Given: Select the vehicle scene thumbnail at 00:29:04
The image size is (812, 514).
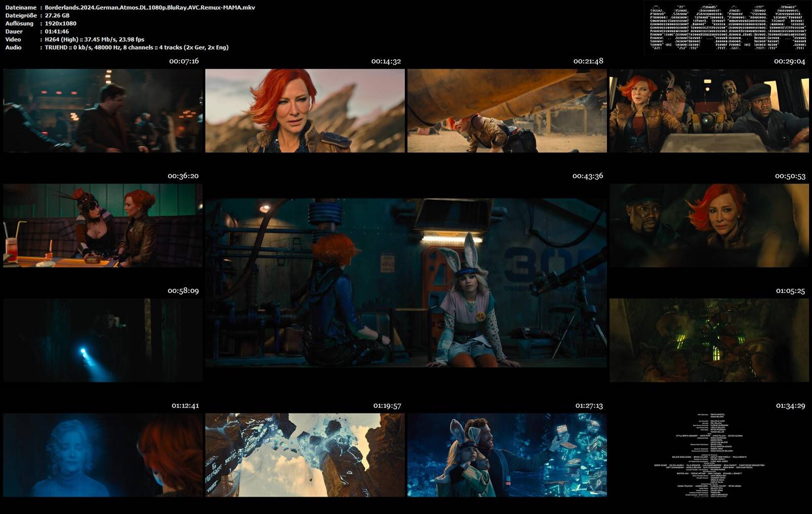Looking at the screenshot, I should (709, 111).
